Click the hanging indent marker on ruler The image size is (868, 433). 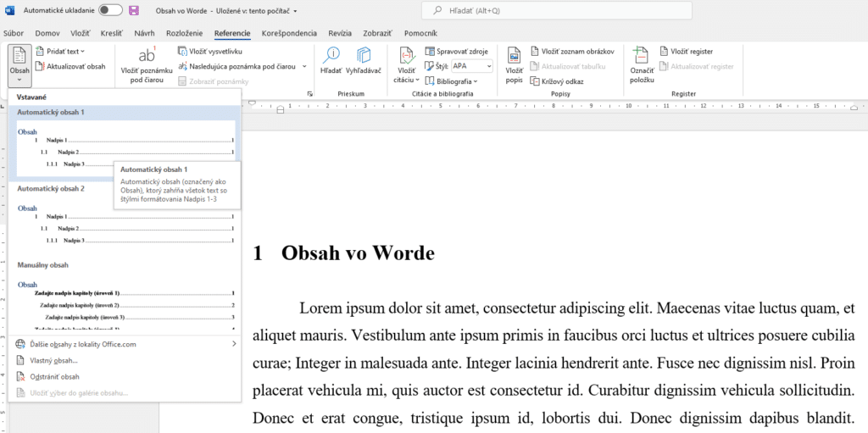pyautogui.click(x=280, y=109)
